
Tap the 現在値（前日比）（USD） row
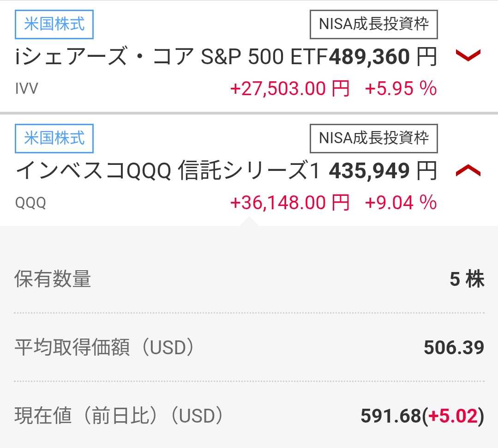249,416
